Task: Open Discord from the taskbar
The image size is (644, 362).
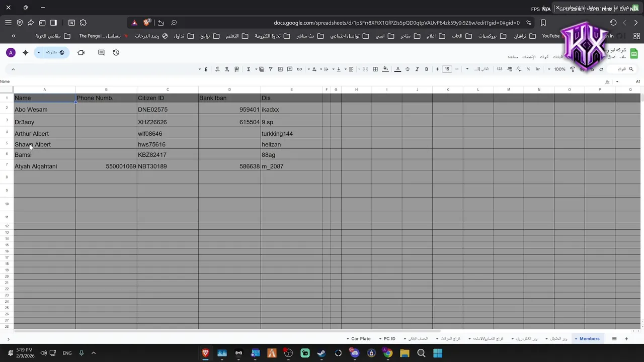Action: click(355, 353)
